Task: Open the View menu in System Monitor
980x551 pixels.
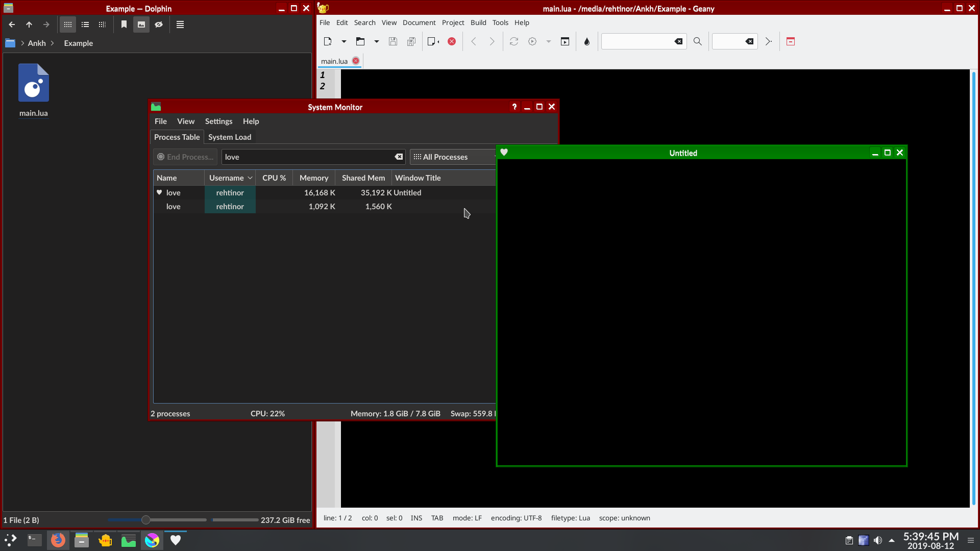Action: tap(186, 120)
